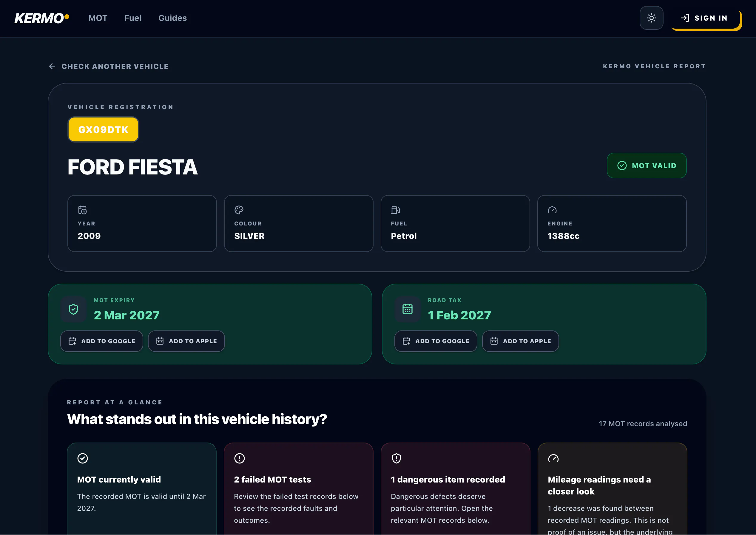The height and width of the screenshot is (535, 756).
Task: Click the 'SILVER' colour value
Action: 249,236
